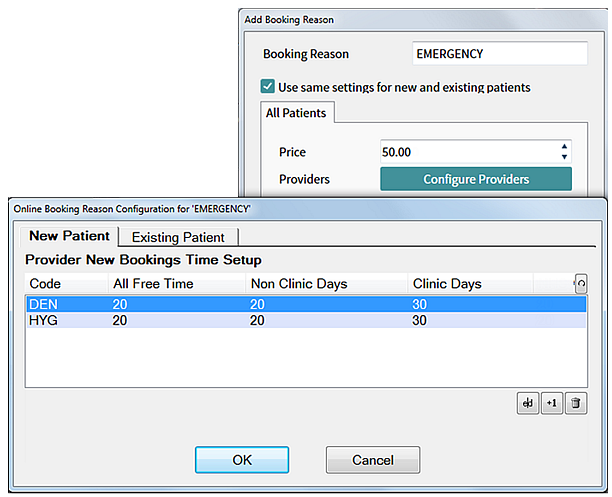Select the DEN provider row
Image resolution: width=612 pixels, height=497 pixels.
coord(306,304)
